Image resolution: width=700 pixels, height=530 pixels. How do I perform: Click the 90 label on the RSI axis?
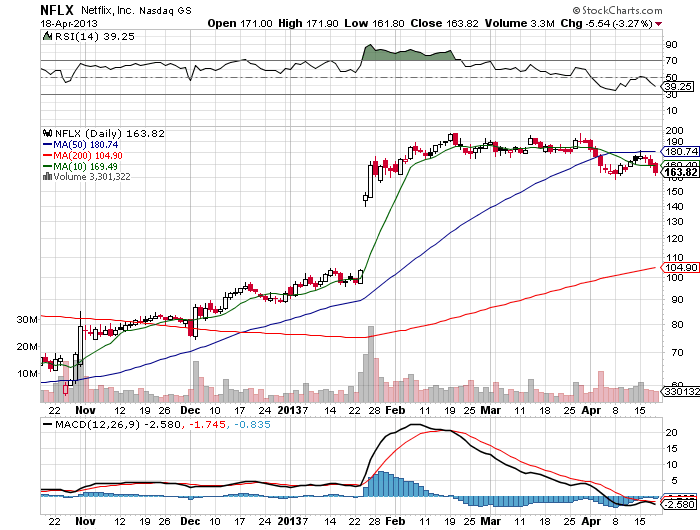(x=671, y=44)
